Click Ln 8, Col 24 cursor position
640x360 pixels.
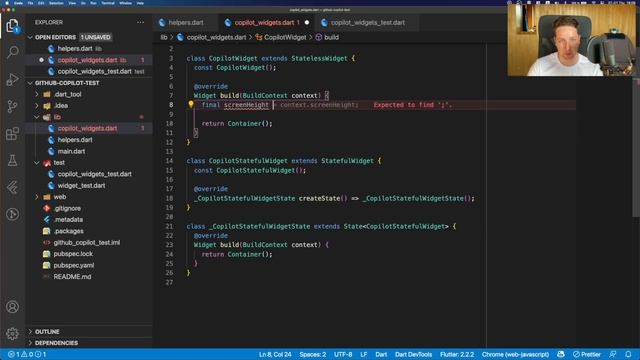coord(275,354)
